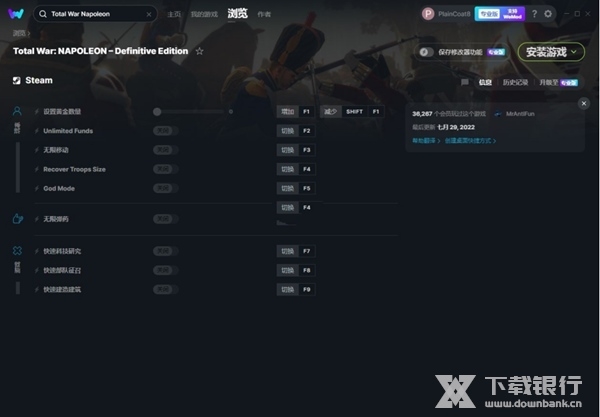Click the WeMod logo icon
Screen dimensions: 600x417
pyautogui.click(x=16, y=14)
